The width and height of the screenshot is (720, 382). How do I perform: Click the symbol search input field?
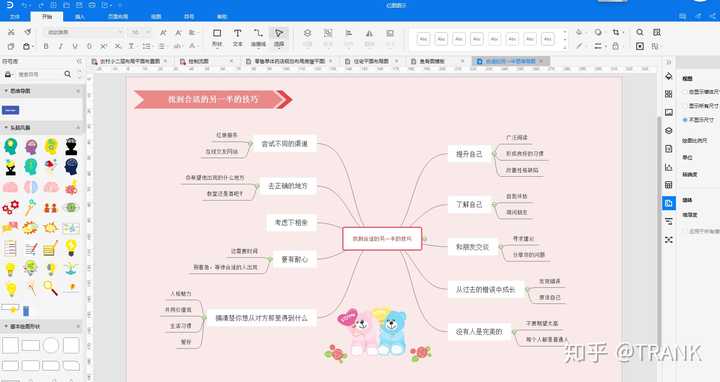coord(38,74)
